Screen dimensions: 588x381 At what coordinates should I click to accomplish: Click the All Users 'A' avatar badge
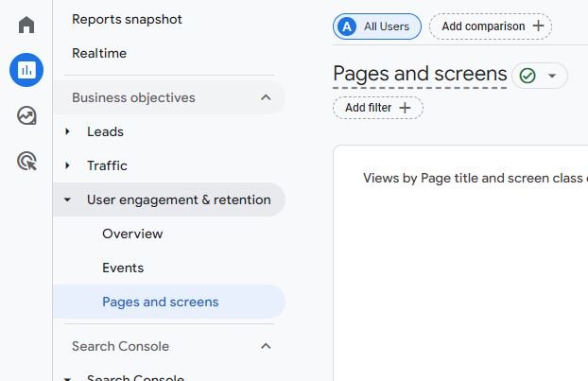[x=347, y=26]
